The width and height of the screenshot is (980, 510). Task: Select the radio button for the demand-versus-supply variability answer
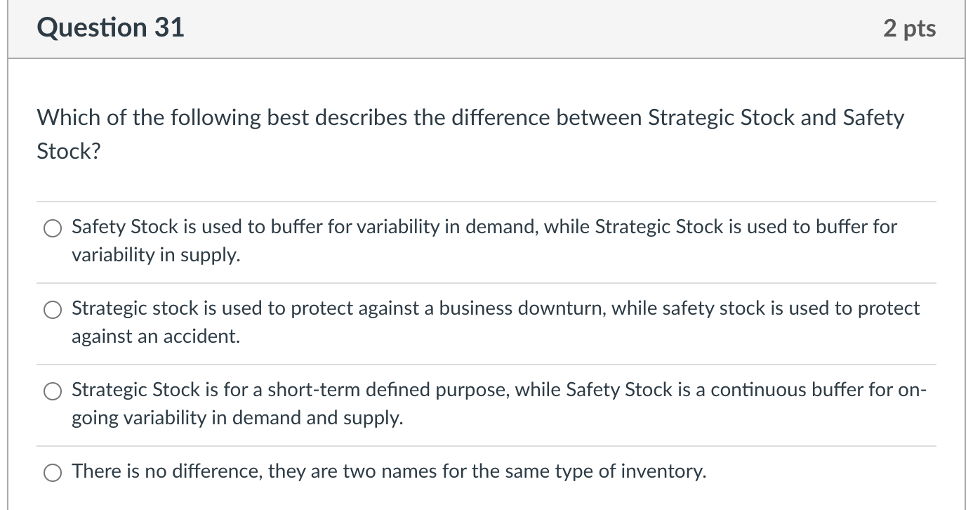point(53,228)
